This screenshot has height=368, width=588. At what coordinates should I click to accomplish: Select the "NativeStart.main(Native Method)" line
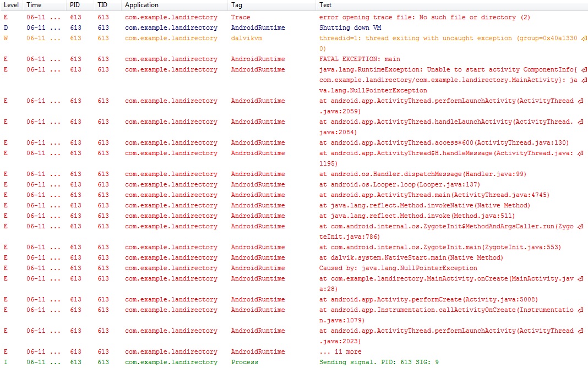tap(411, 258)
